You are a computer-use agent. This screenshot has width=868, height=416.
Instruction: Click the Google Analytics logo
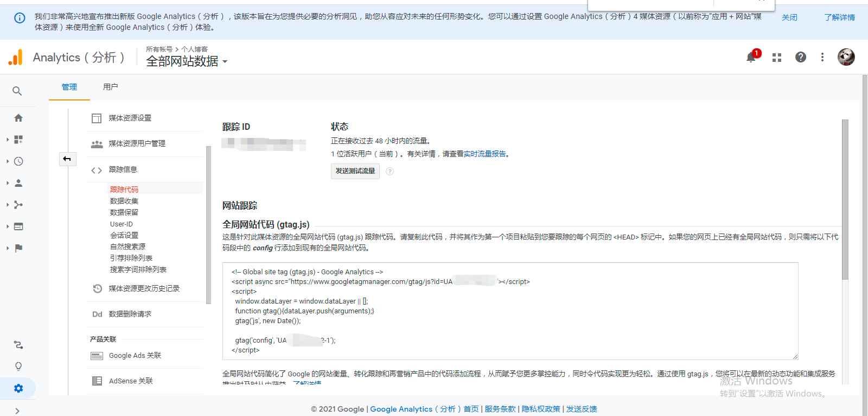[x=16, y=57]
